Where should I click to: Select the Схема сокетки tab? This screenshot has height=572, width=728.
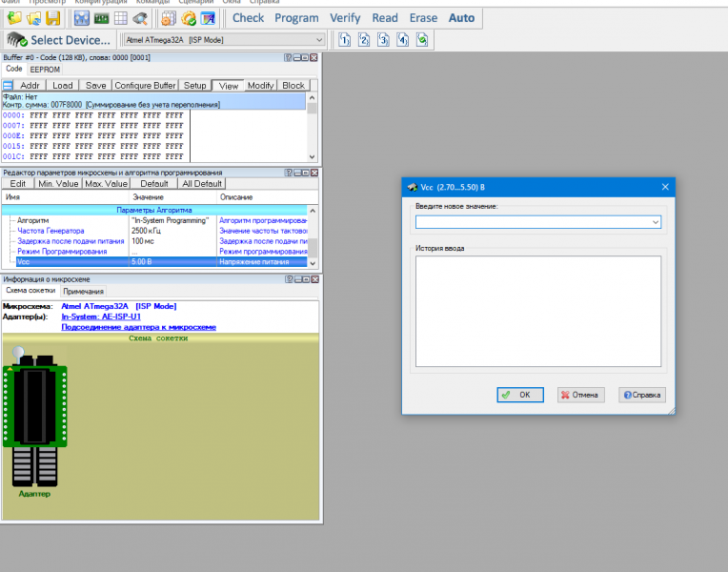click(30, 291)
